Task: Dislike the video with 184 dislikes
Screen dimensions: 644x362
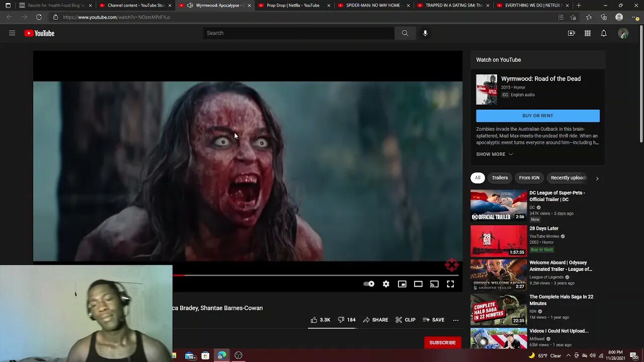Action: point(347,320)
